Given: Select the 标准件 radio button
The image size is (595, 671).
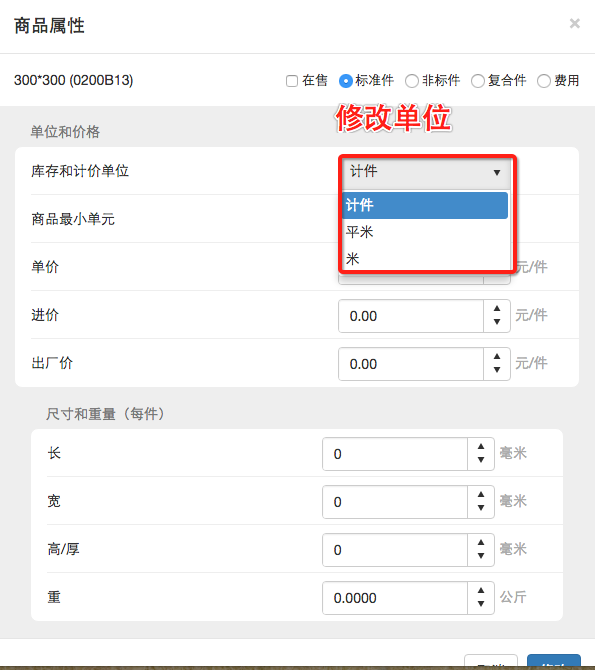Looking at the screenshot, I should point(345,81).
